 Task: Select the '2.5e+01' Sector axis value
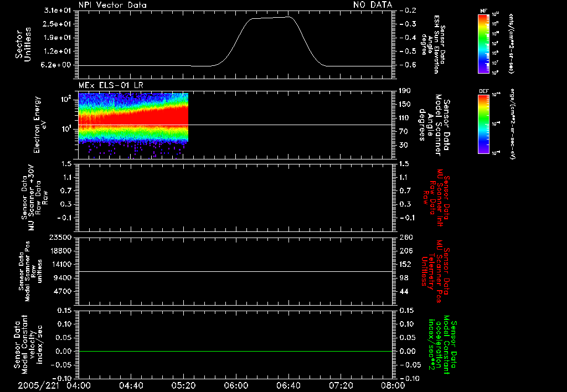tap(58, 24)
